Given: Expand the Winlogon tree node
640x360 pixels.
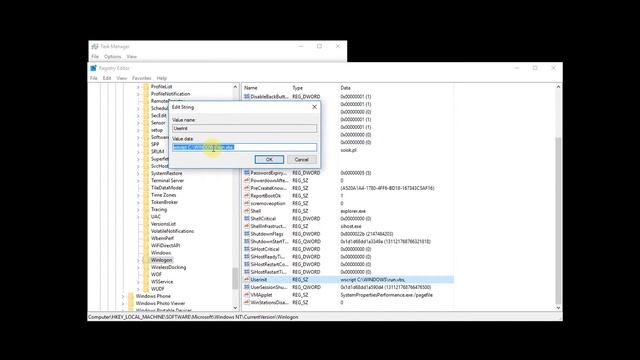Looking at the screenshot, I should click(138, 260).
